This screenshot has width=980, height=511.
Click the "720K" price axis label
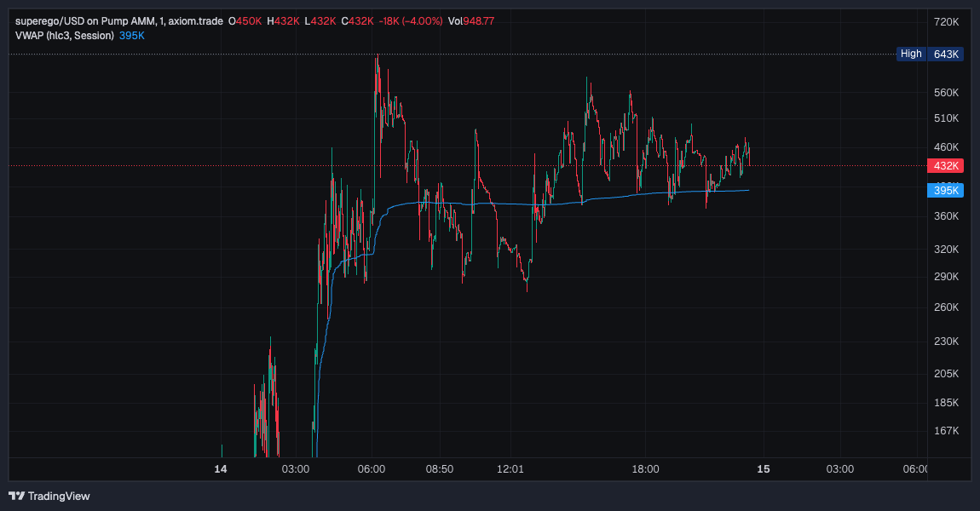[x=946, y=22]
